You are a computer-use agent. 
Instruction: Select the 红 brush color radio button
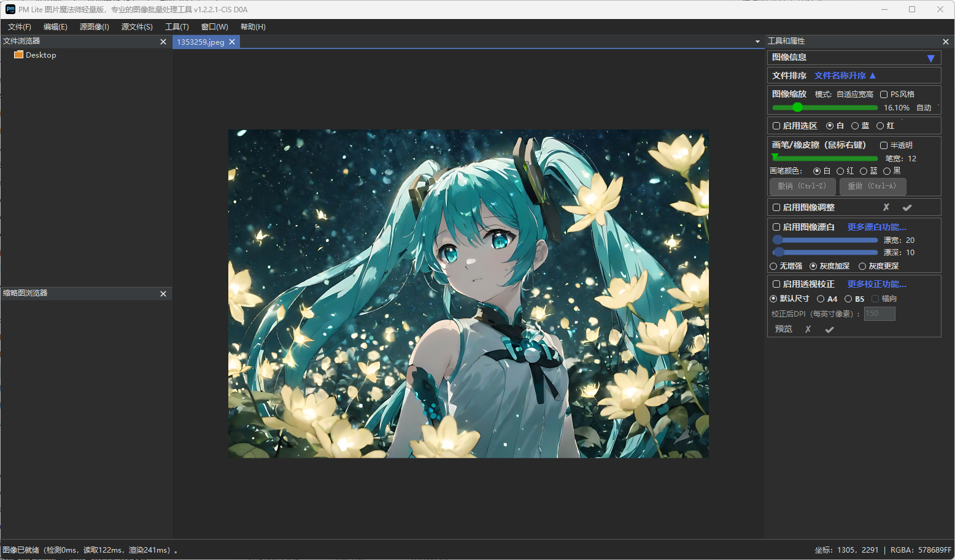(840, 171)
